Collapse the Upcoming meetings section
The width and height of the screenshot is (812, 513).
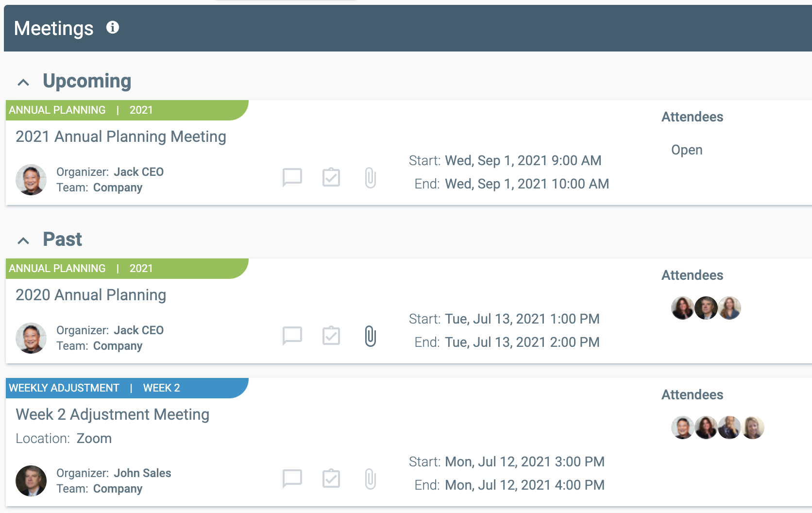click(23, 83)
